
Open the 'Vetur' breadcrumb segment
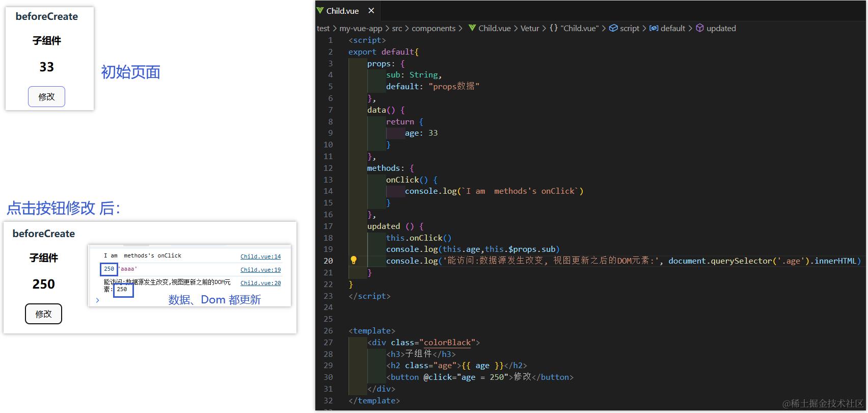coord(530,29)
